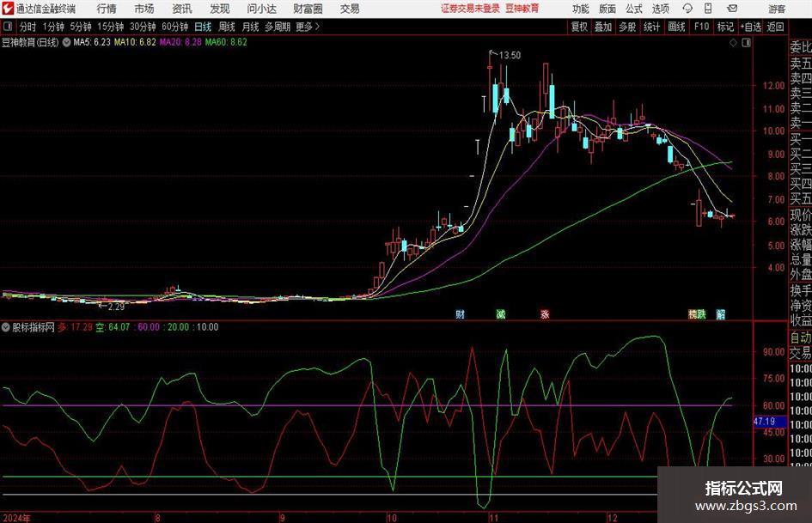Open 多周期 multi-period view

(x=278, y=27)
